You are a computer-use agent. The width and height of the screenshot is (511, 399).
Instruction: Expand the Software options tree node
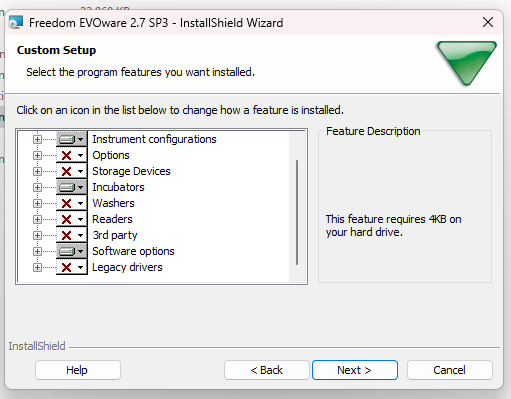click(x=37, y=251)
